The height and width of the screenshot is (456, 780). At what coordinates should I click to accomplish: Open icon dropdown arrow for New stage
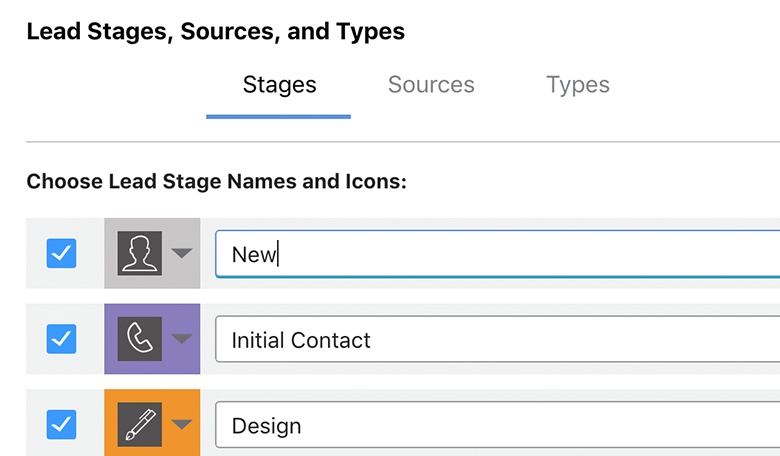click(181, 254)
